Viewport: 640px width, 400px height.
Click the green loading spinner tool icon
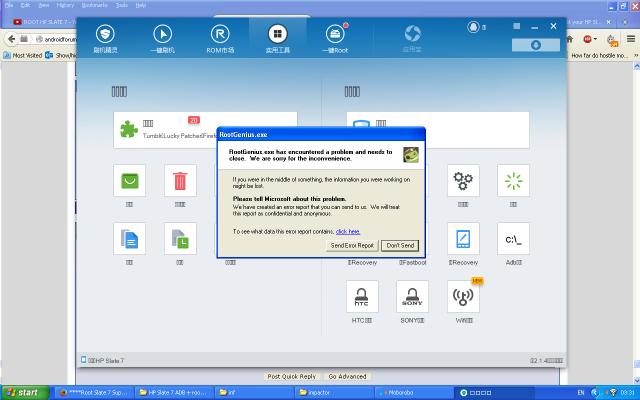pos(513,182)
